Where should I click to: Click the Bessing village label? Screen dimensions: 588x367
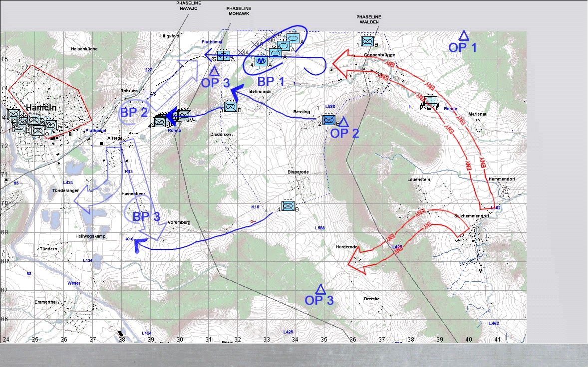pyautogui.click(x=301, y=112)
